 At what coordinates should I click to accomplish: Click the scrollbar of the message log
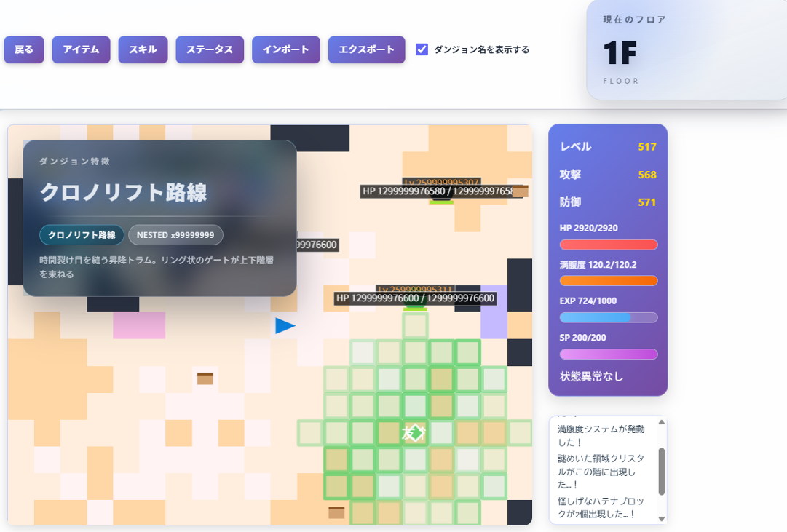tap(662, 469)
